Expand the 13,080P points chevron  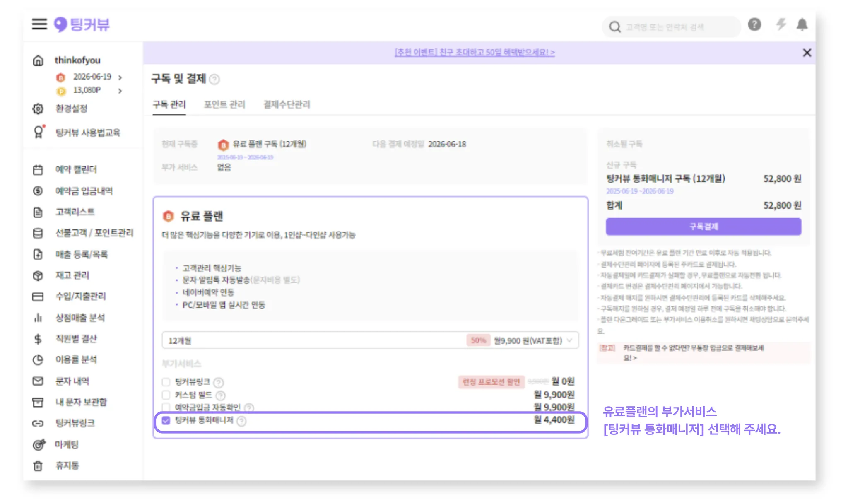pos(120,91)
